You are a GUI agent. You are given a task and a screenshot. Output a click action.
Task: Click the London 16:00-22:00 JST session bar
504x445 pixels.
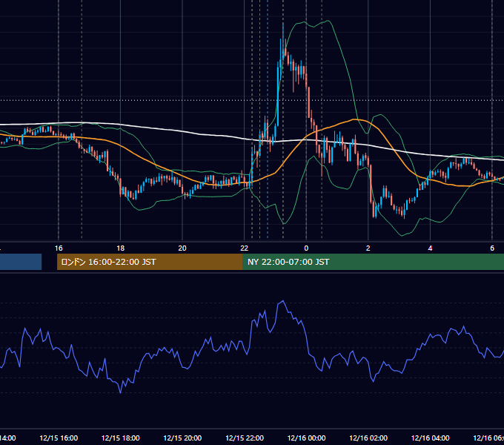pyautogui.click(x=150, y=262)
